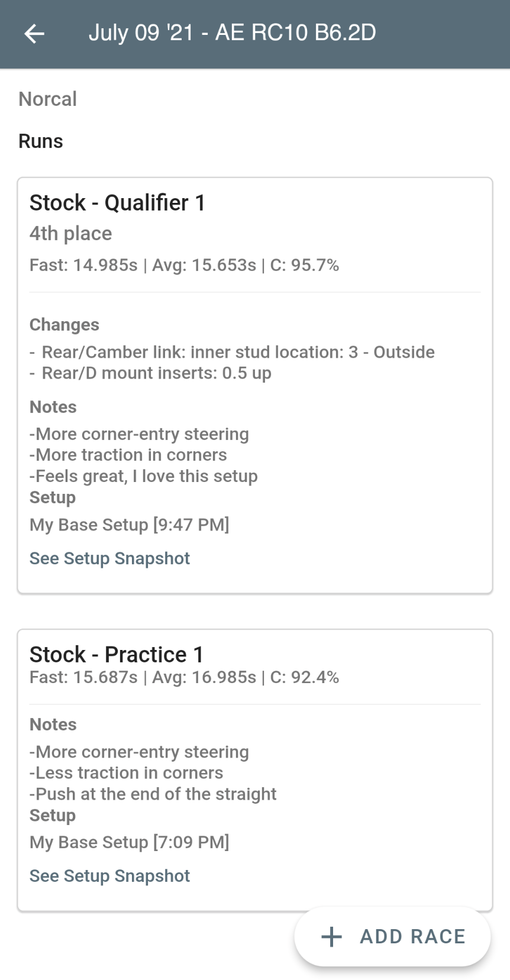Tap My Base Setup 9:47 PM entry
This screenshot has height=980, width=510.
coord(129,525)
